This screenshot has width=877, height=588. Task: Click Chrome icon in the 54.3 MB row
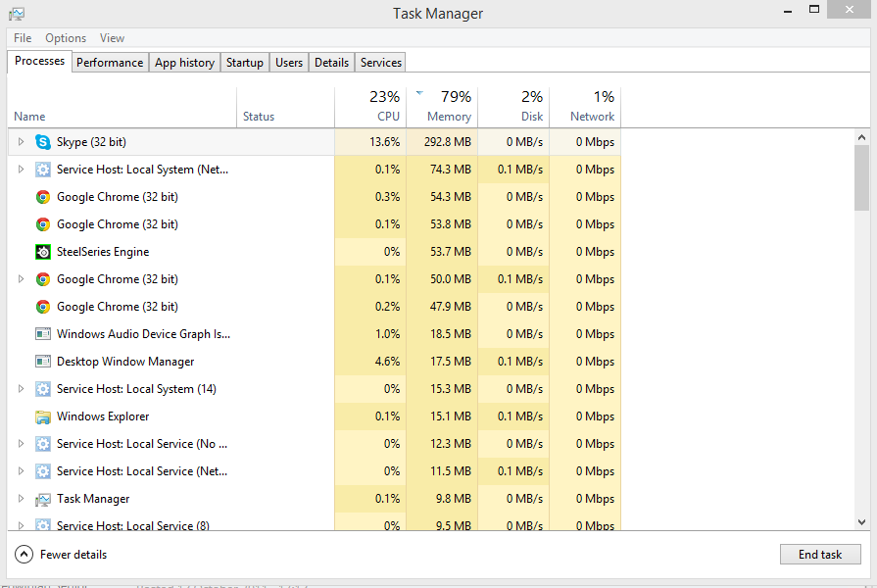click(x=43, y=197)
